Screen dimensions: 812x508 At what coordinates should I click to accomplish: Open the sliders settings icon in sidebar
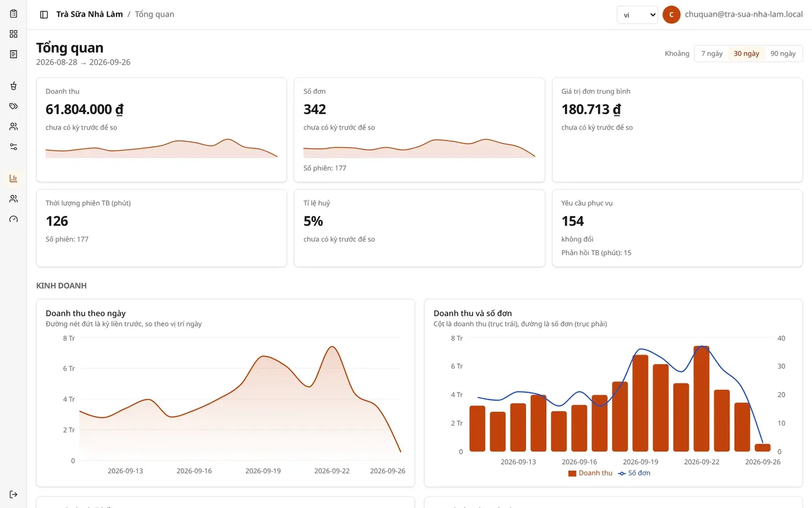click(x=14, y=147)
